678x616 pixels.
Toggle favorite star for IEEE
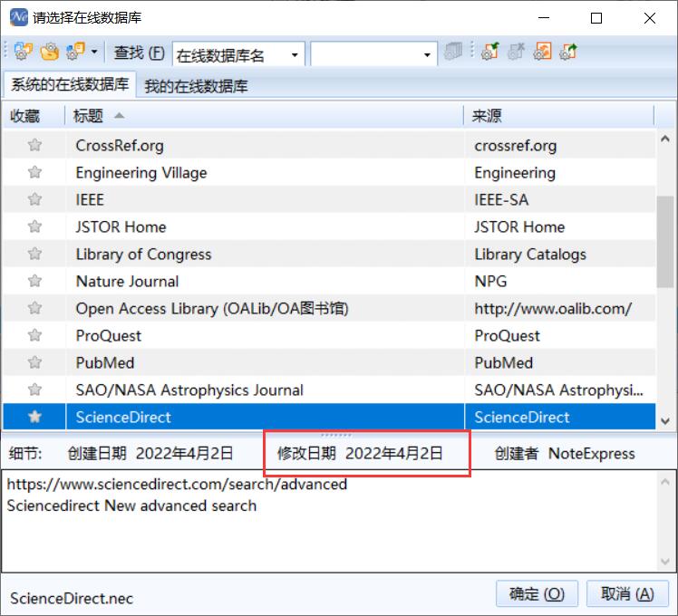34,199
